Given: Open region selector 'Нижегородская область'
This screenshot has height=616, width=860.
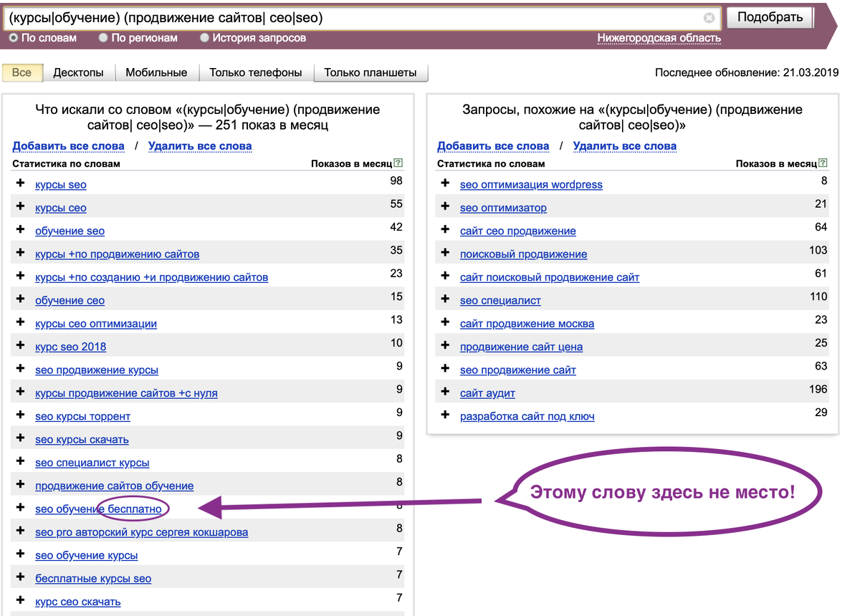Looking at the screenshot, I should click(x=659, y=38).
